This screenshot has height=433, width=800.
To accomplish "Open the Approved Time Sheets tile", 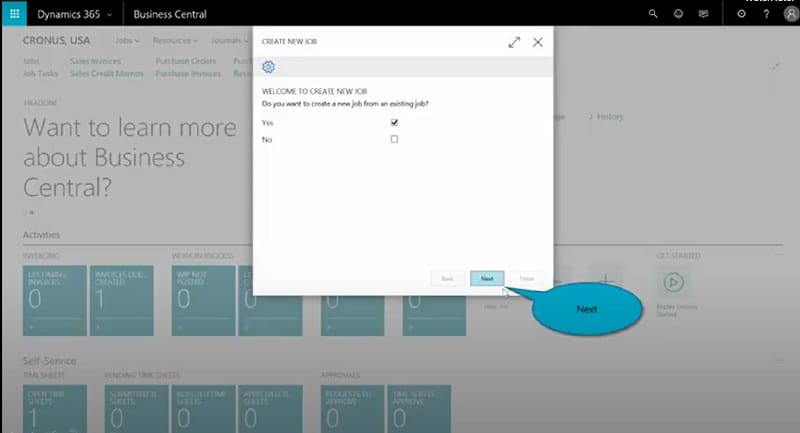I will (270, 409).
